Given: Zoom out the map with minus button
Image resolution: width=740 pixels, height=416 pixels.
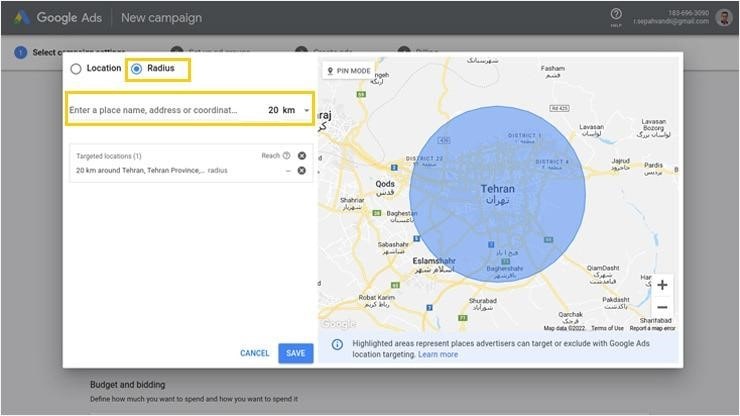Looking at the screenshot, I should click(x=662, y=307).
